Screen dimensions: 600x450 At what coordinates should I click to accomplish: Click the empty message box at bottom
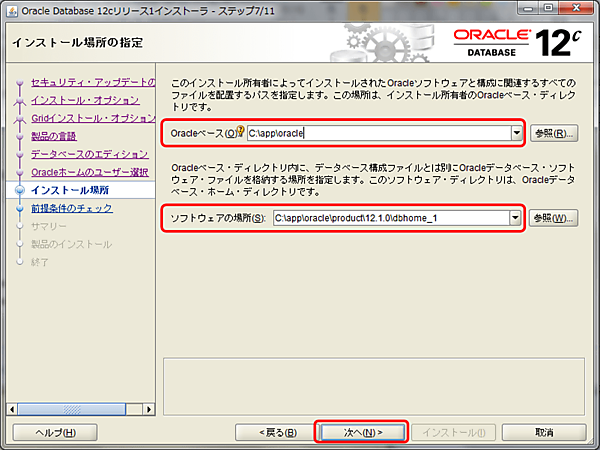point(374,386)
